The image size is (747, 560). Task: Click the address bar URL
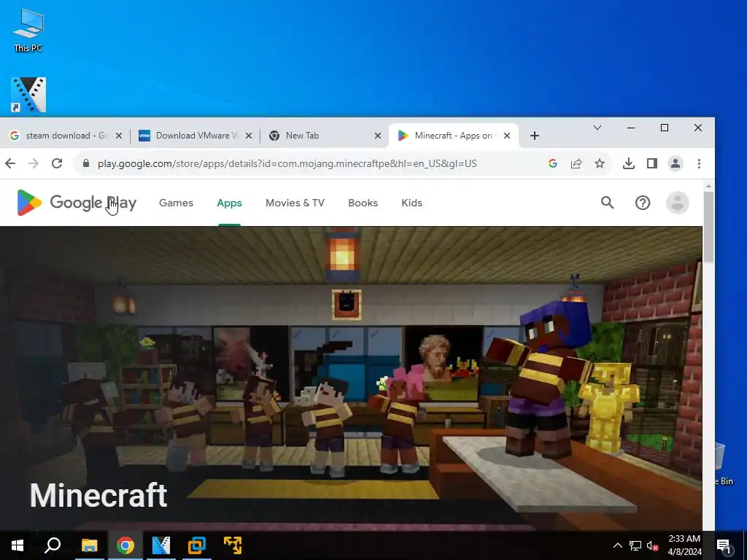[x=287, y=164]
